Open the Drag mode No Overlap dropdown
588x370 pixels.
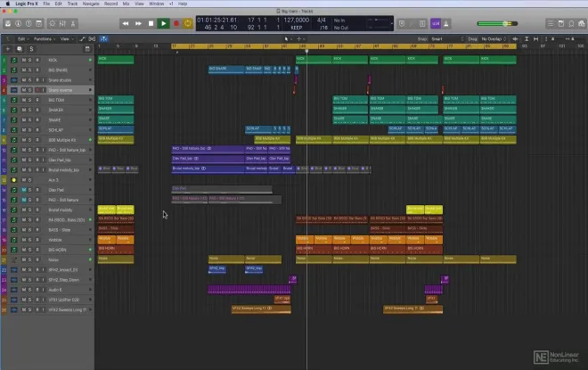(494, 39)
